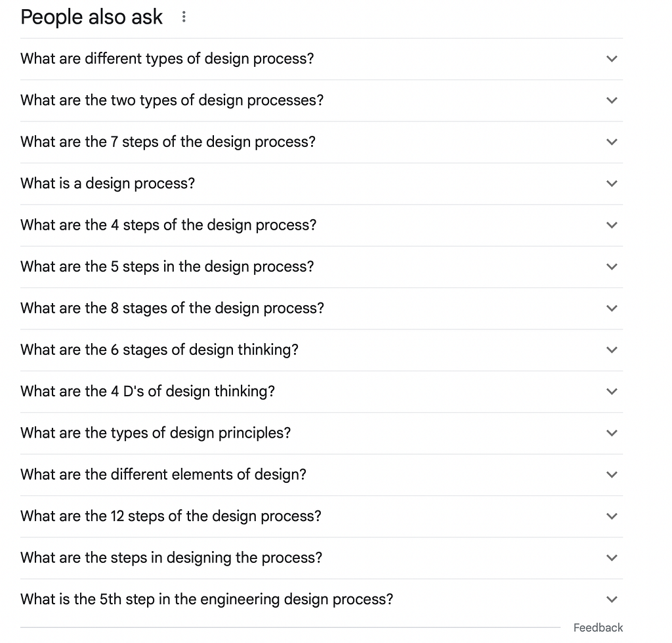Viewport: 672px width, 643px height.
Task: Click the "People also ask" heading
Action: [x=91, y=17]
